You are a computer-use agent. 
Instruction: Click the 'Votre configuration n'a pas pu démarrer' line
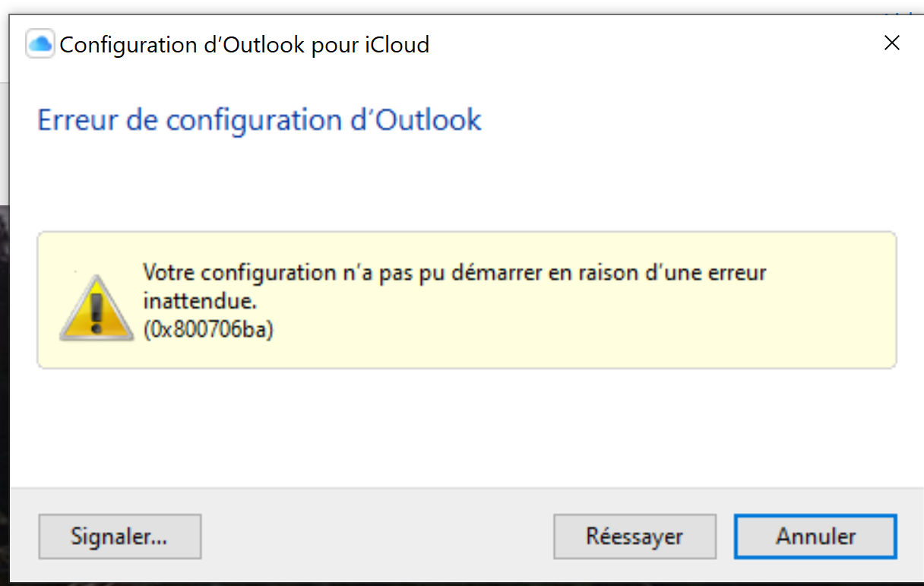click(454, 272)
